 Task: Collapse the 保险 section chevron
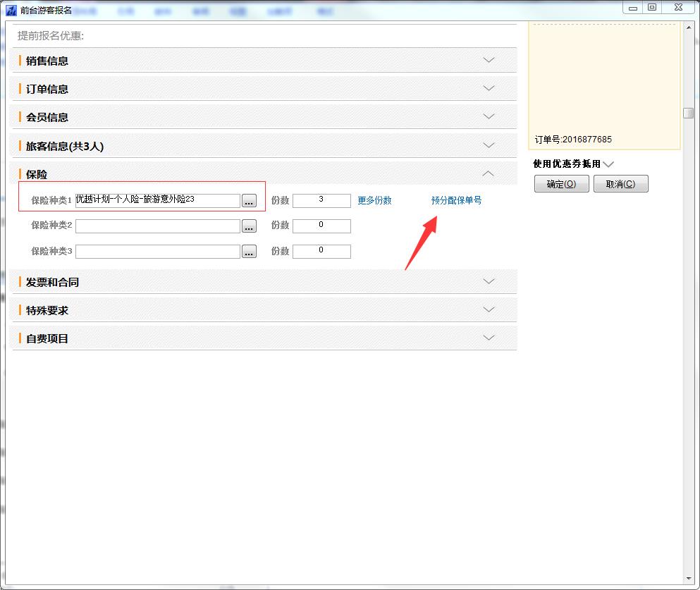pyautogui.click(x=489, y=173)
